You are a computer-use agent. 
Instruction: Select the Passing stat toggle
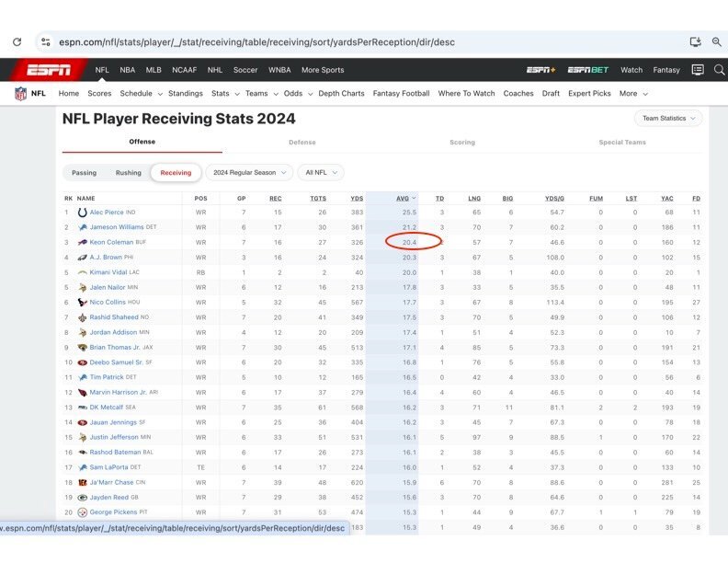click(x=84, y=172)
